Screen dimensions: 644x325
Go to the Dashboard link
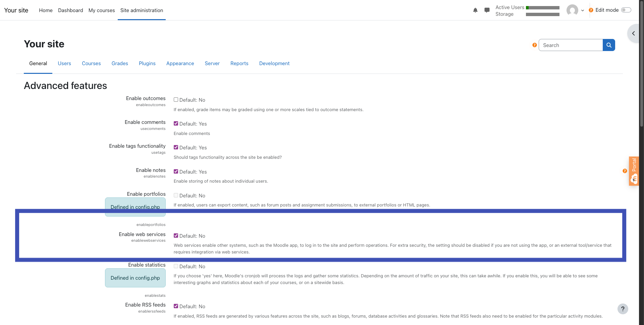pos(70,10)
